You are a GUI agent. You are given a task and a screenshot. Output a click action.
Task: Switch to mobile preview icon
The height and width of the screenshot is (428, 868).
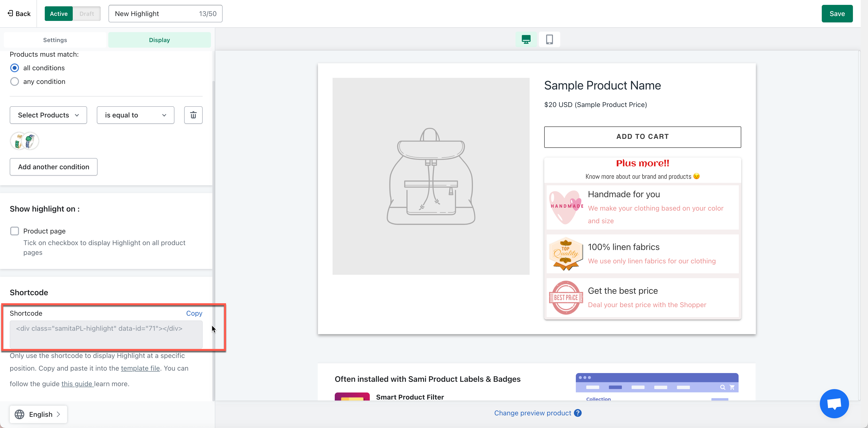[x=549, y=39]
